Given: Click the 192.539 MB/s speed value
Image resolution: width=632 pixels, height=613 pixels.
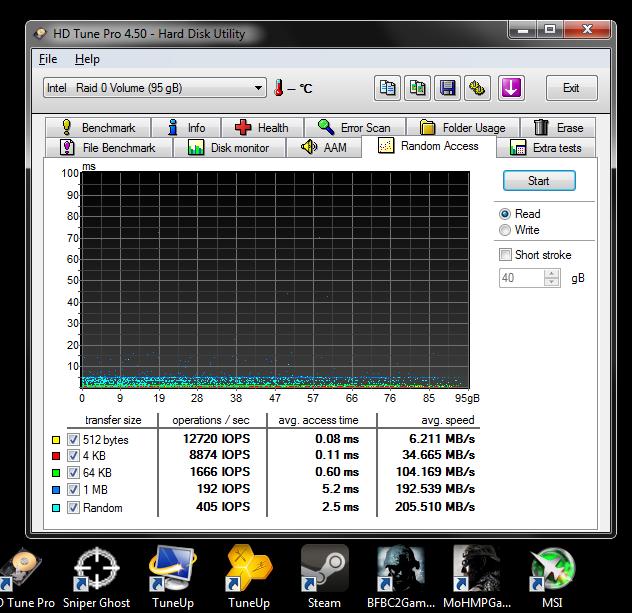Looking at the screenshot, I should coord(435,489).
